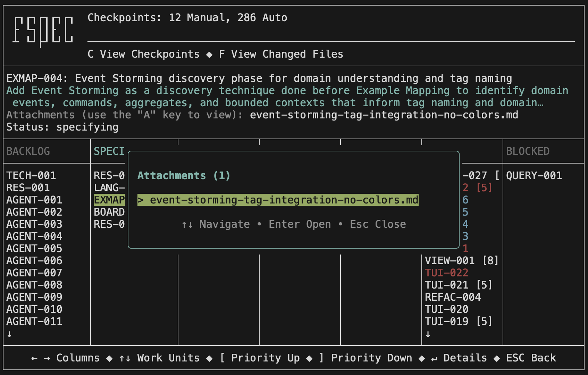The height and width of the screenshot is (375, 588).
Task: Click the Enter Open hint in the dialog
Action: point(300,224)
